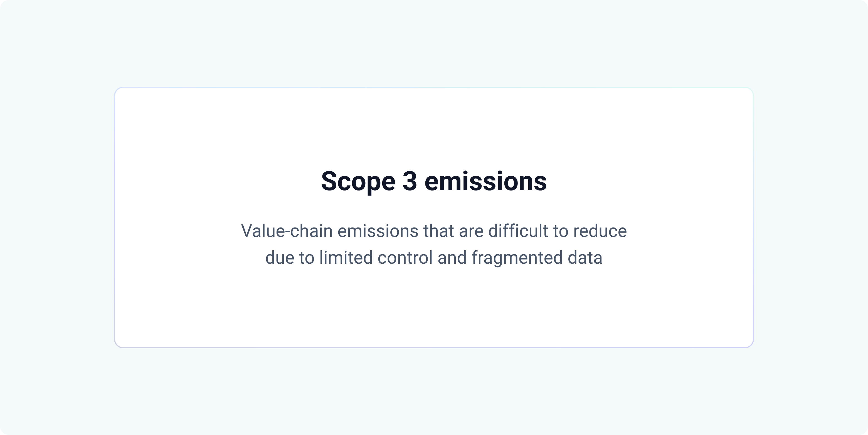Image resolution: width=868 pixels, height=435 pixels.
Task: Click the number '3' in the heading
Action: [410, 181]
